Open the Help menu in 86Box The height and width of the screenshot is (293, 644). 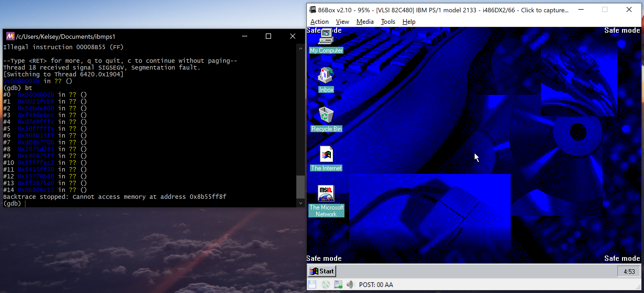pos(409,22)
